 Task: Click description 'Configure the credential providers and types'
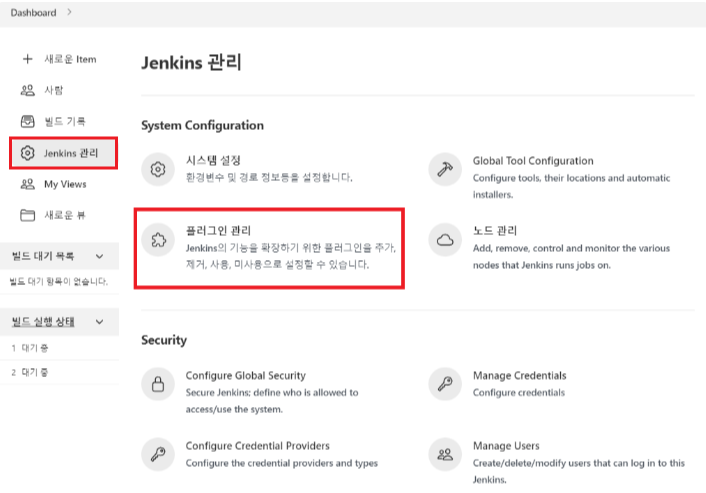[282, 463]
